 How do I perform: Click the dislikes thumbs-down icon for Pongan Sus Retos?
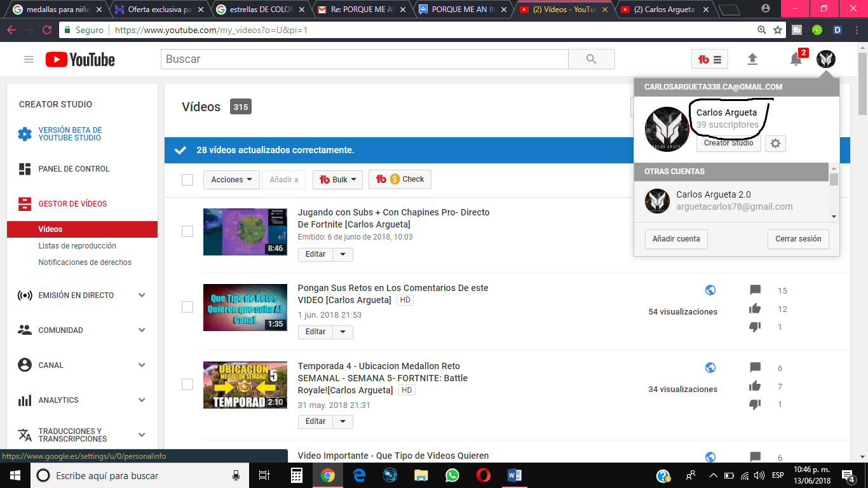[755, 327]
